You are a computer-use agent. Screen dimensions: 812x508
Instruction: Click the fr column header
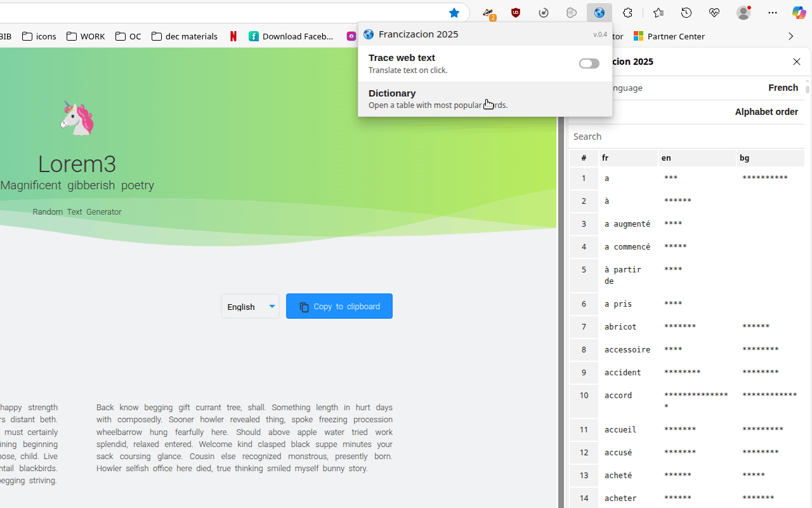point(629,157)
